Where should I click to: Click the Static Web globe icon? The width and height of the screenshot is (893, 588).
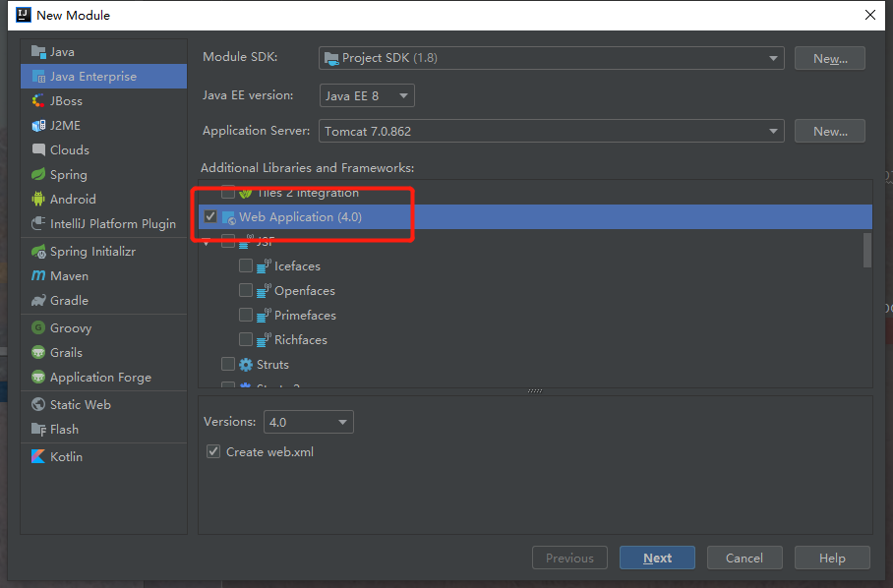coord(38,404)
